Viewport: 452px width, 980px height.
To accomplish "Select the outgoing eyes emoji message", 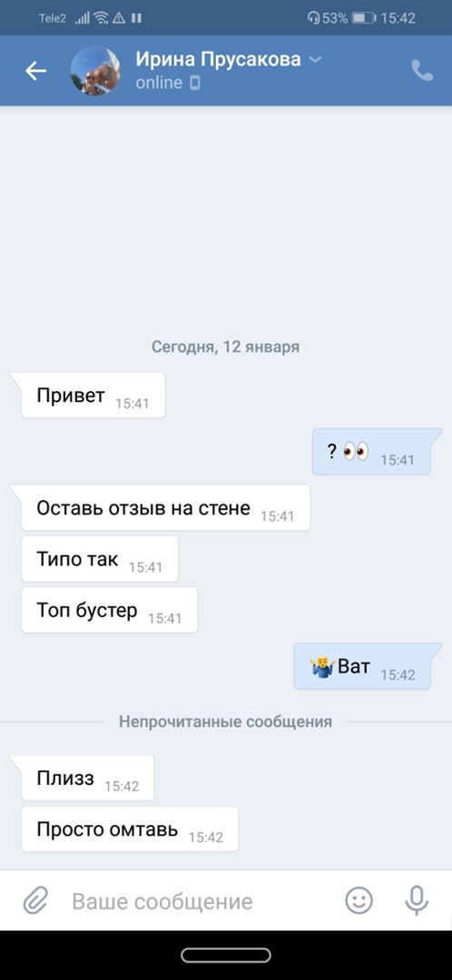I will tap(372, 451).
